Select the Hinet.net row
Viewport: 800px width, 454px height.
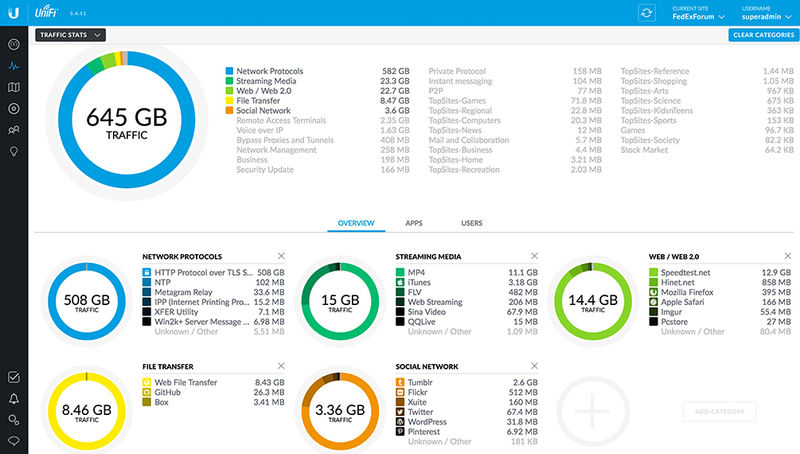click(720, 282)
